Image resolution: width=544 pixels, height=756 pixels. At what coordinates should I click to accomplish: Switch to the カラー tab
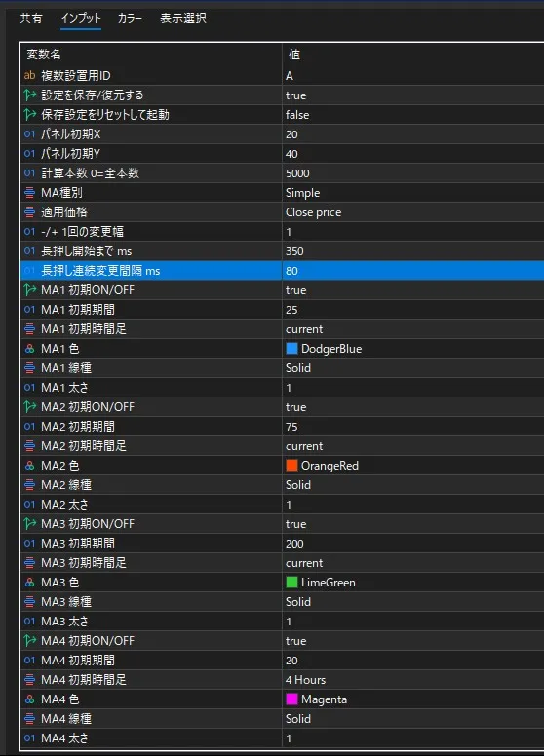pyautogui.click(x=130, y=19)
